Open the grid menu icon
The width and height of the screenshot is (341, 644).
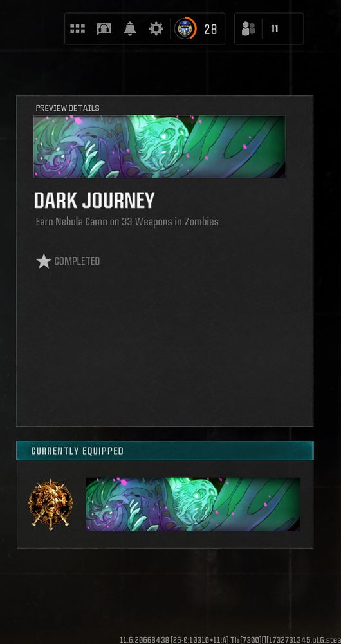click(x=78, y=29)
